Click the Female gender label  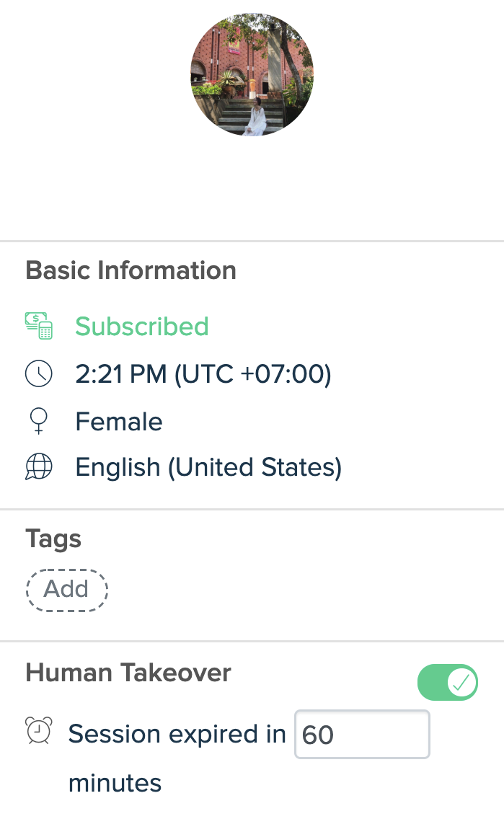click(119, 422)
